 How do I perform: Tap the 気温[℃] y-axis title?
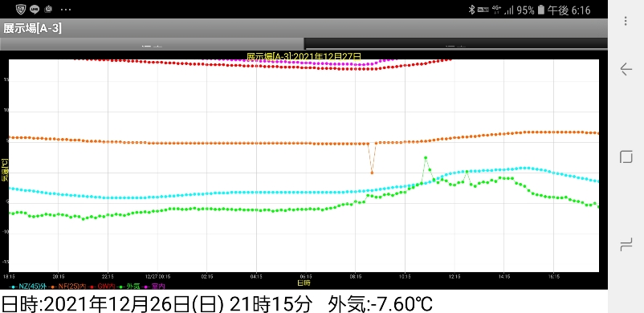click(5, 170)
